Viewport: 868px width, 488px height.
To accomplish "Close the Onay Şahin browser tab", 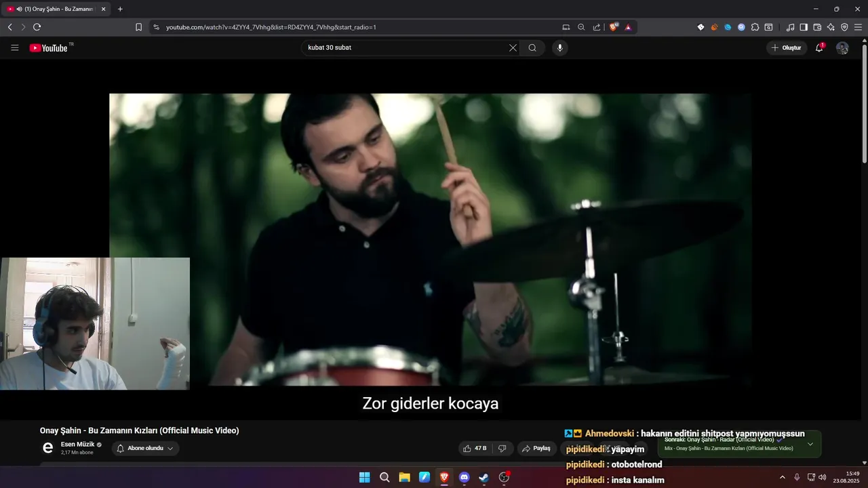I will (103, 9).
